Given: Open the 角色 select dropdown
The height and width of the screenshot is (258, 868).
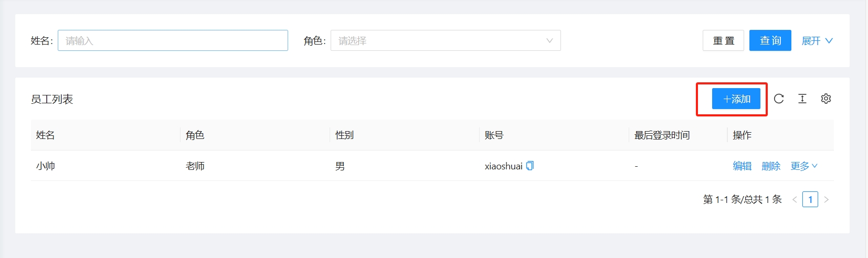Looking at the screenshot, I should (x=445, y=40).
